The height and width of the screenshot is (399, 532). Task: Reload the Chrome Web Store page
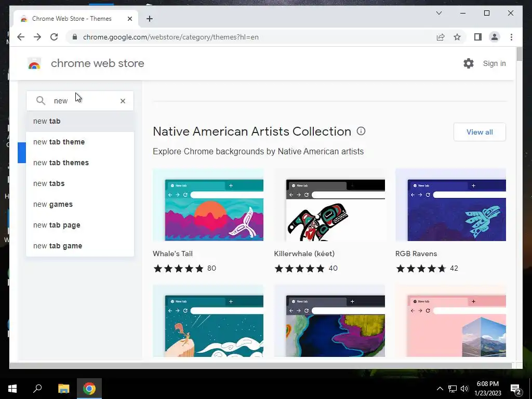[x=54, y=37]
